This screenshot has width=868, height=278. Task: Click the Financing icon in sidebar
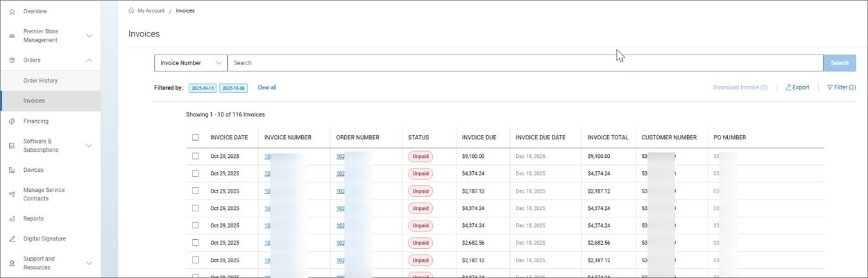click(12, 121)
